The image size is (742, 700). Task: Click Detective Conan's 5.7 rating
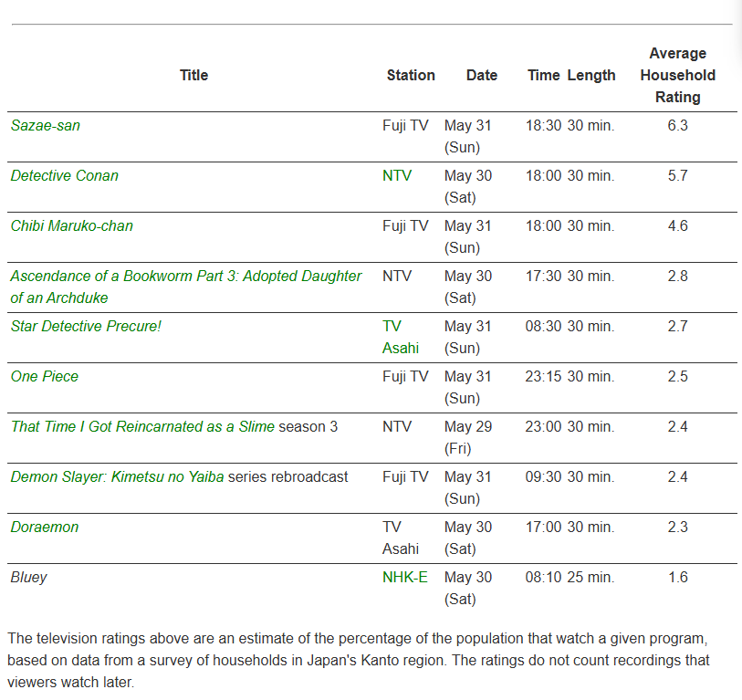pyautogui.click(x=677, y=175)
